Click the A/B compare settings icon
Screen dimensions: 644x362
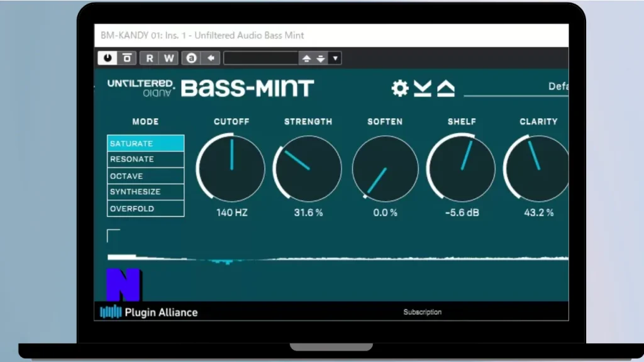click(x=127, y=58)
